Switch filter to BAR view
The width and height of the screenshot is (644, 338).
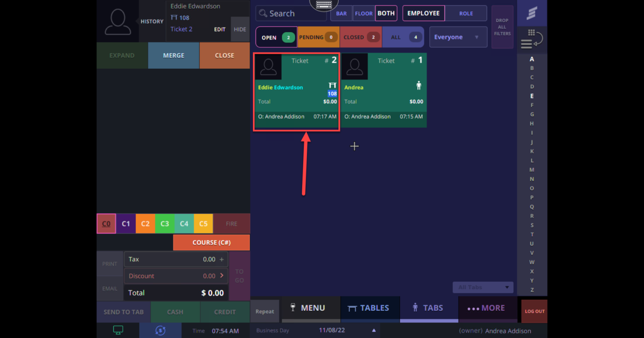[x=341, y=13]
